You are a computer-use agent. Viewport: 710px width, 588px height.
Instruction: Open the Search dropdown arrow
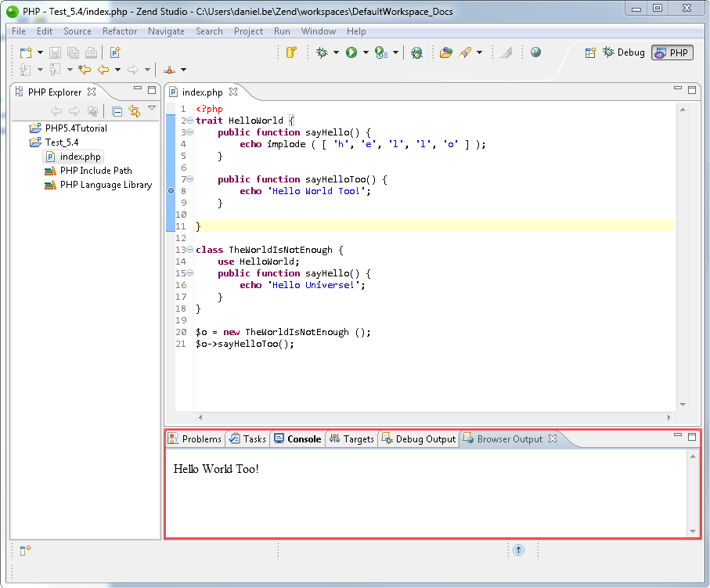479,52
